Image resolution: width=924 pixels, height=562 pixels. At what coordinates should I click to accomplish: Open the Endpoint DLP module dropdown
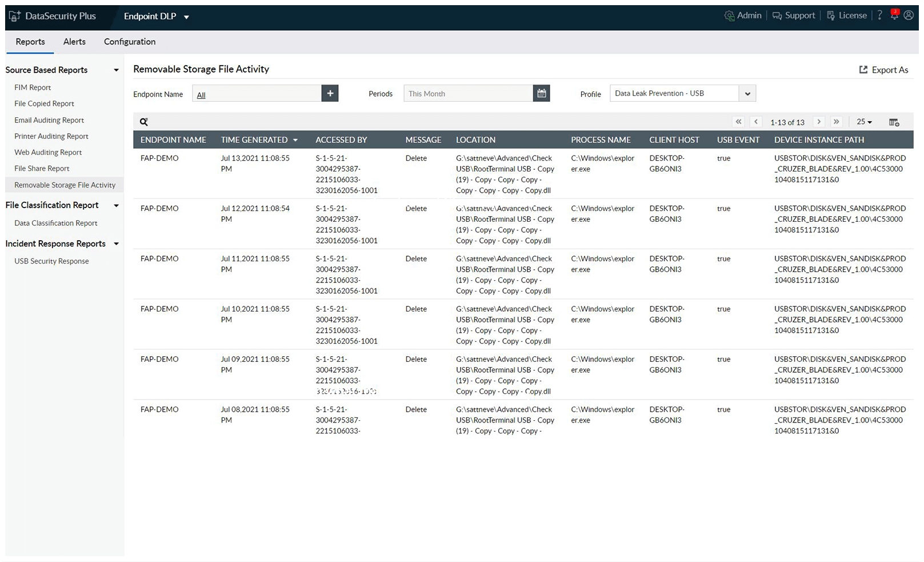[156, 17]
